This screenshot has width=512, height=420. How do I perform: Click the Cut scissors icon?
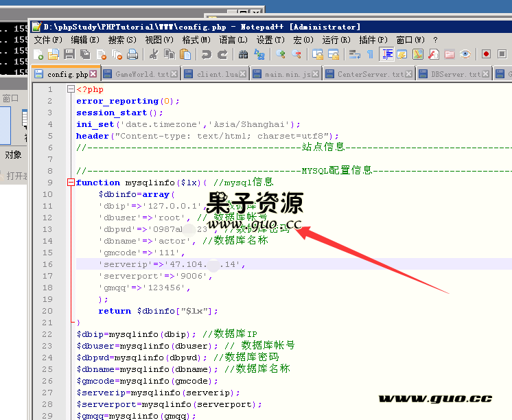tap(154, 54)
